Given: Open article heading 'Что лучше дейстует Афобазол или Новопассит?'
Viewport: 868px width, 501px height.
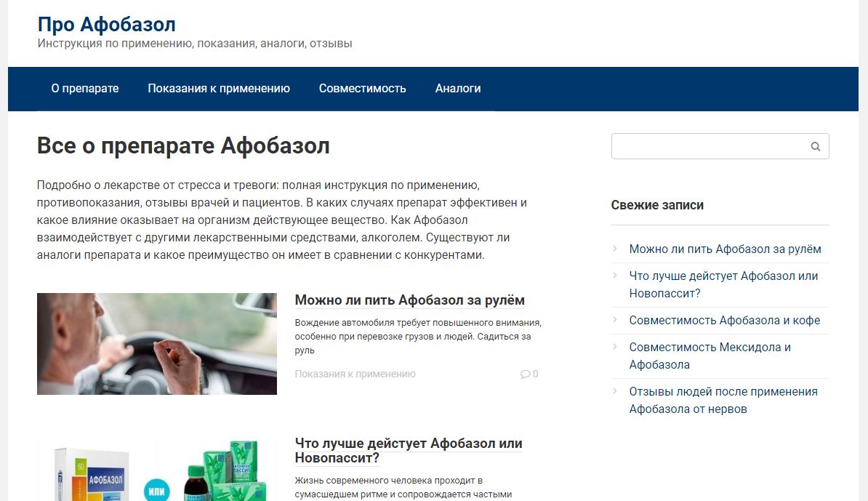Looking at the screenshot, I should [409, 451].
